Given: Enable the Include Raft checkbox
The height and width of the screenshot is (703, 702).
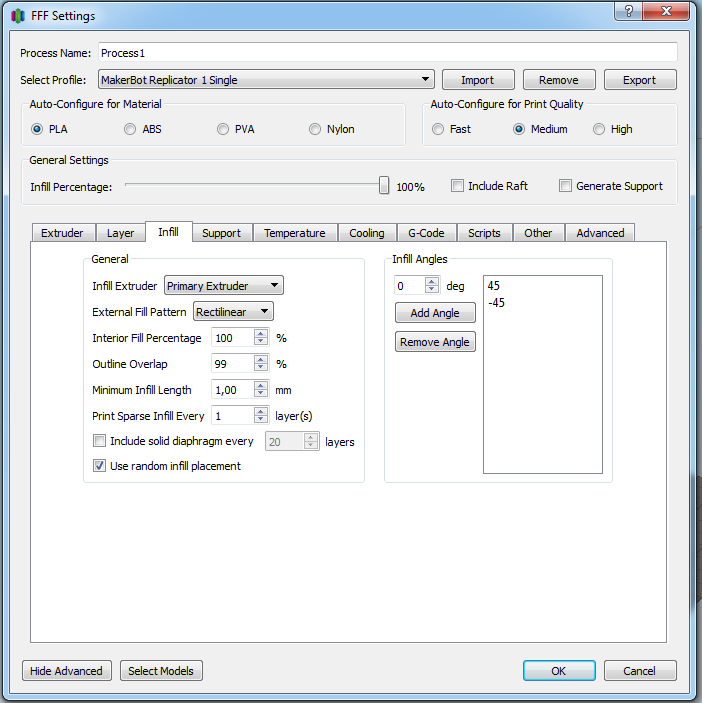Looking at the screenshot, I should (458, 186).
